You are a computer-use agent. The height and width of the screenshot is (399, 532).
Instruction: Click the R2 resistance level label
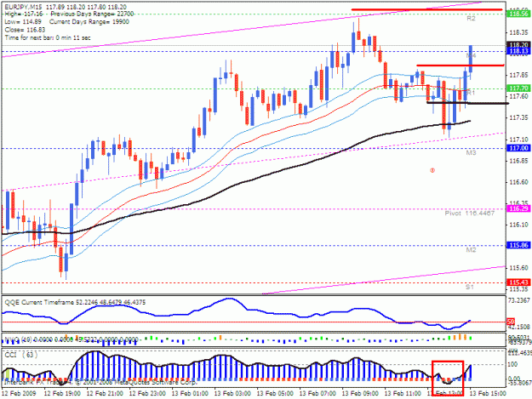tap(471, 19)
